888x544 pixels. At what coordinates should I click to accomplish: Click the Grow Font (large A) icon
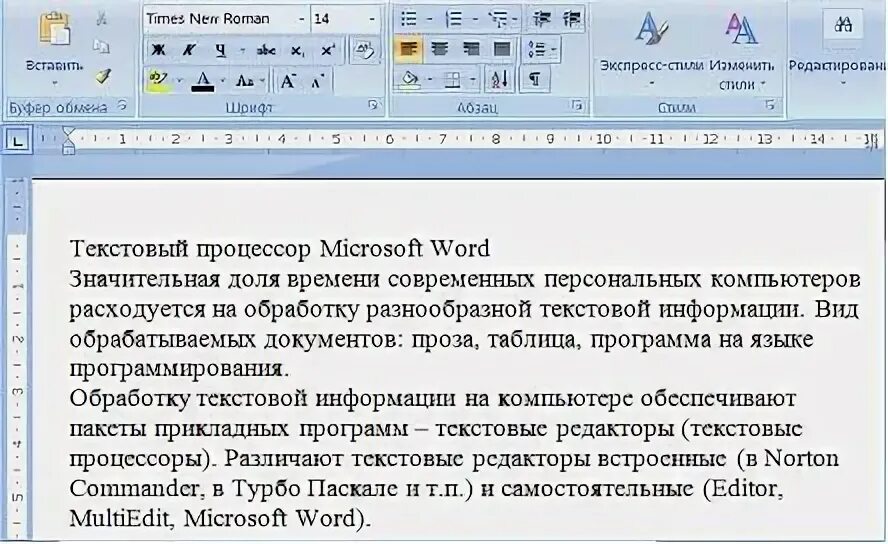288,81
